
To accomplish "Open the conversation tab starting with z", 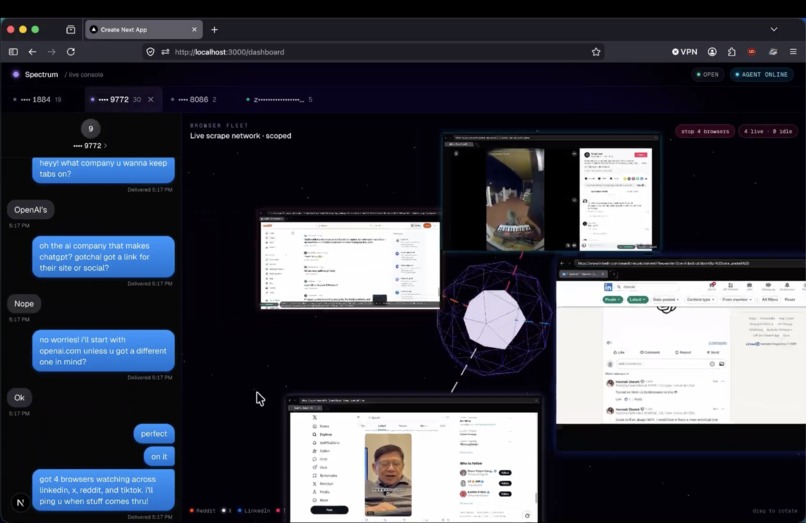I will [279, 100].
